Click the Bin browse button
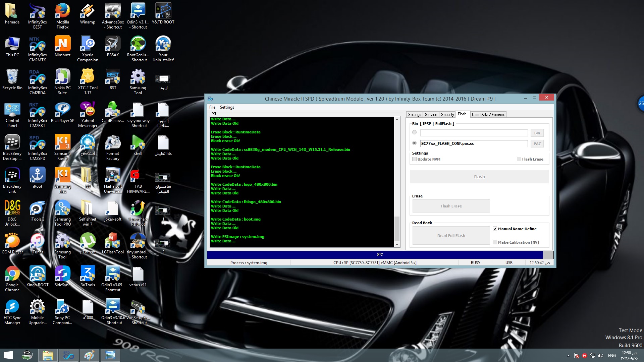Viewport: 644px width, 362px height. click(x=537, y=133)
